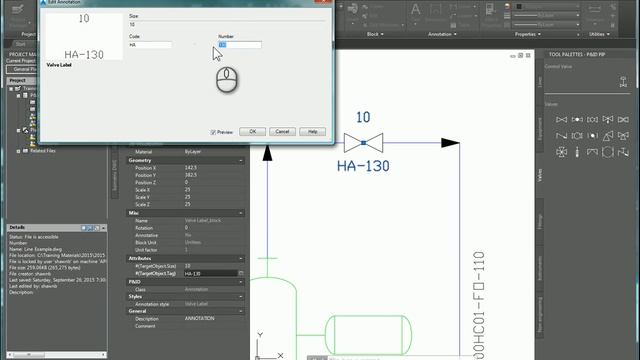This screenshot has width=640, height=360.
Task: Click the Valve Label preview thumbnail
Action: 84,37
